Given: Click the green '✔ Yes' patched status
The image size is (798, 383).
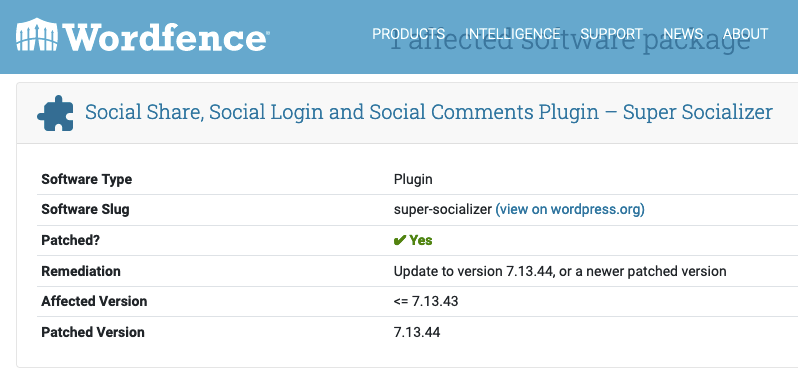Looking at the screenshot, I should click(413, 240).
